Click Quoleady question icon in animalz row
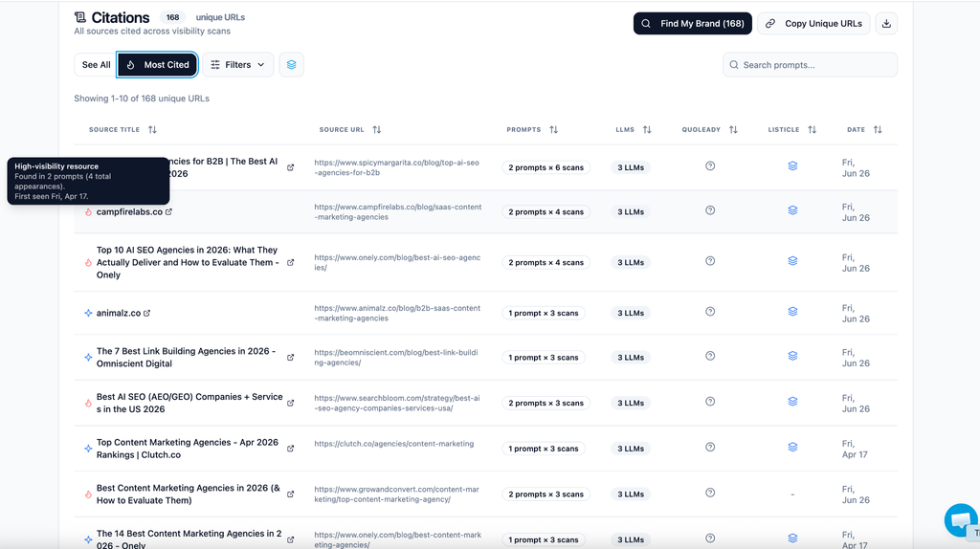Image resolution: width=980 pixels, height=549 pixels. [710, 312]
